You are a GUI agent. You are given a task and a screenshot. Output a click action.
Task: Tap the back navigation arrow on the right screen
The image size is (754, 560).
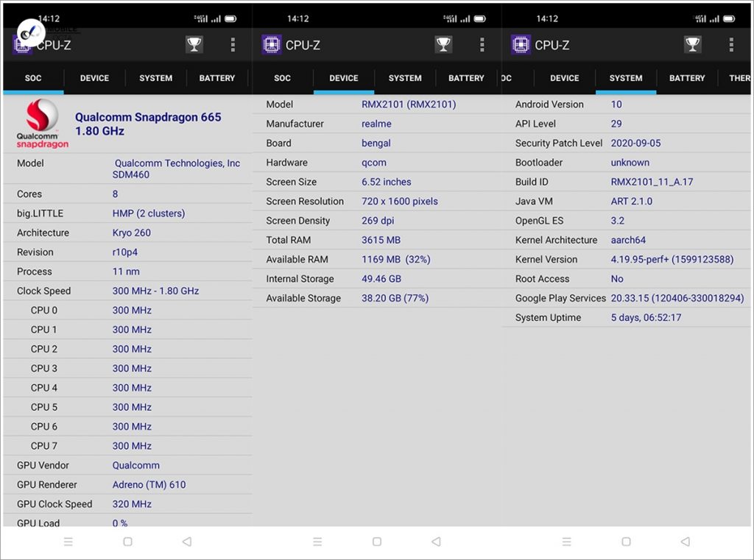point(686,542)
